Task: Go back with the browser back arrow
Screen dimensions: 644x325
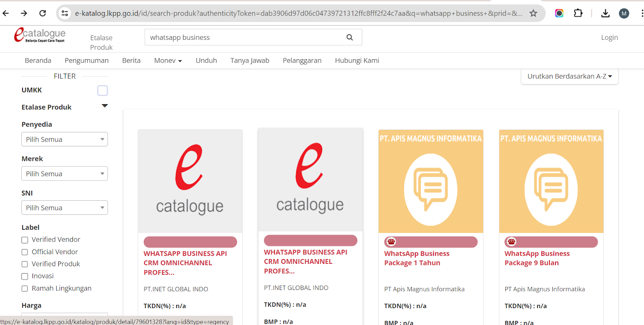Action: click(x=6, y=13)
